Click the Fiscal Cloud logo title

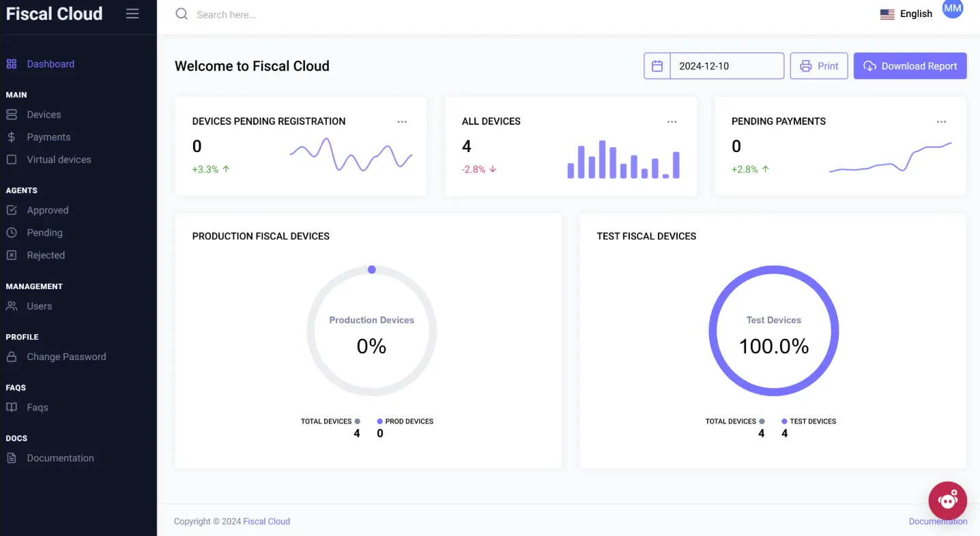(x=54, y=14)
